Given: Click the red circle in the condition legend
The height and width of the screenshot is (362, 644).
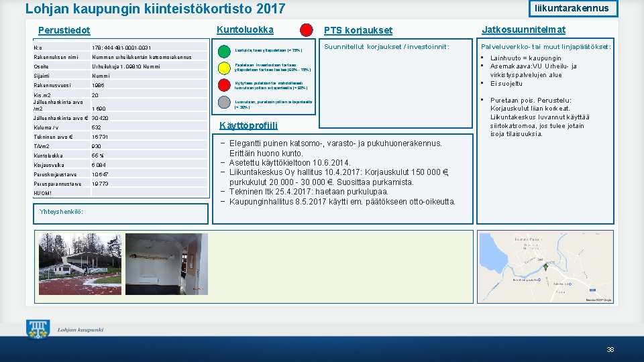Looking at the screenshot, I should coord(224,85).
